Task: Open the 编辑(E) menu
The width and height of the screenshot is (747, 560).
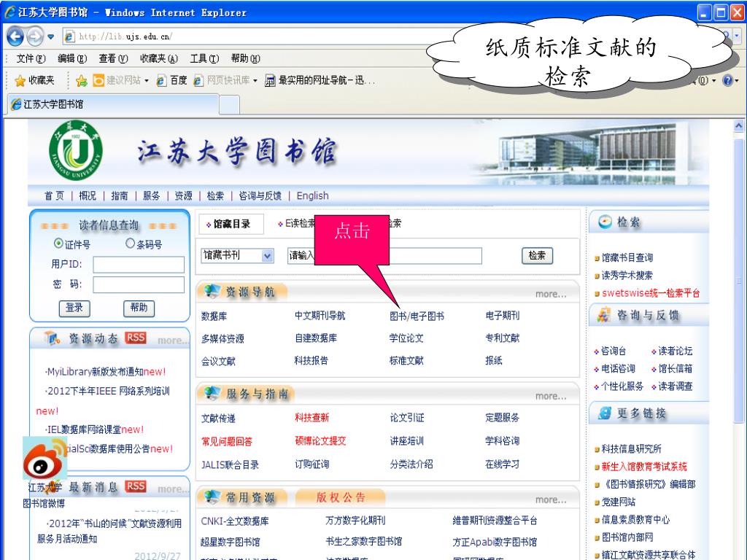Action: 72,58
